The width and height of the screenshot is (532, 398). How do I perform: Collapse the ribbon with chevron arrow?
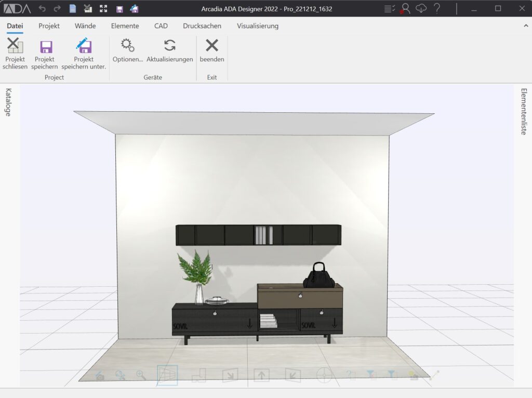(x=525, y=25)
